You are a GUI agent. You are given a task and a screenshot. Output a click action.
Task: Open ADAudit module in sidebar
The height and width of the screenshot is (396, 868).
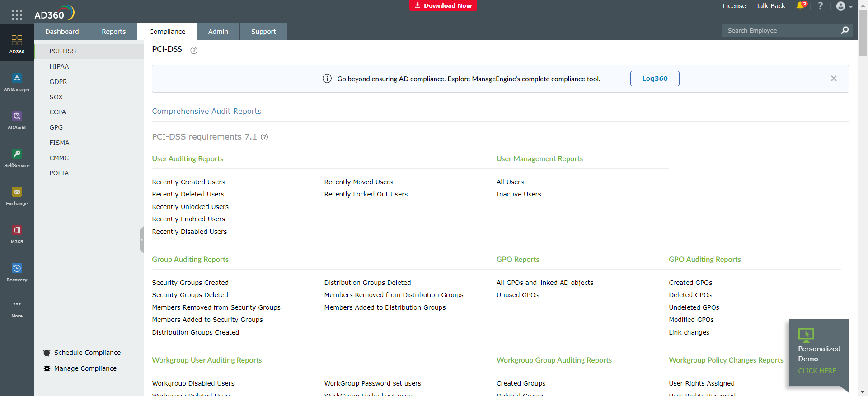(17, 120)
